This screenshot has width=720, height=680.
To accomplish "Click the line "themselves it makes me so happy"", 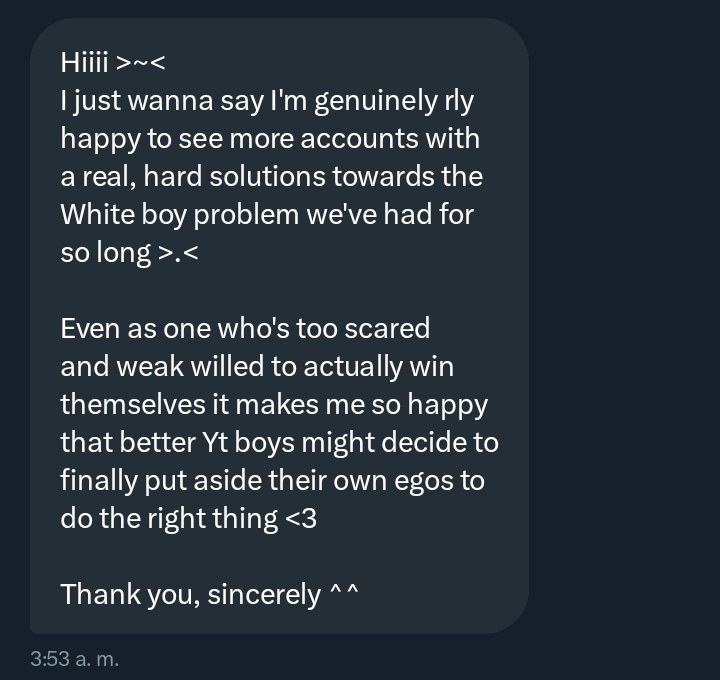I will point(274,404).
